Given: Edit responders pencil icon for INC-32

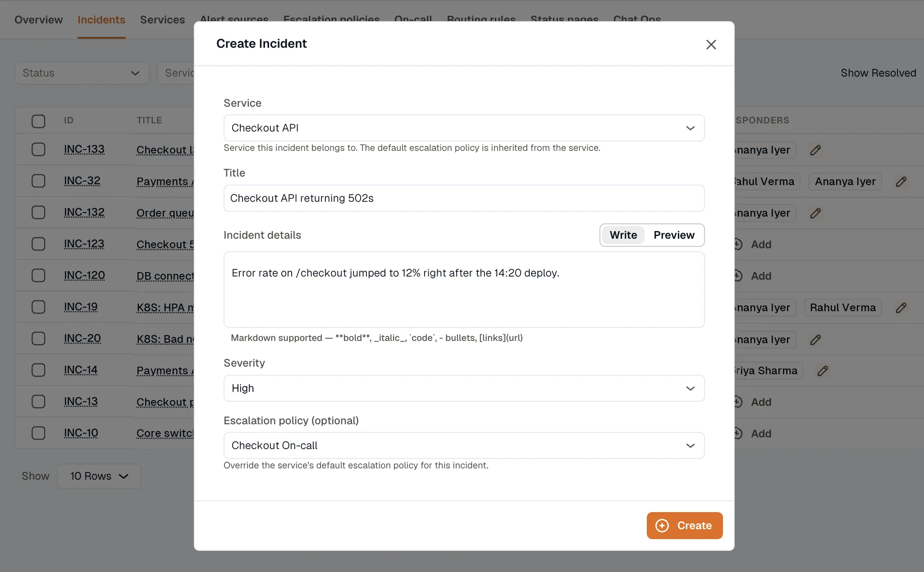Looking at the screenshot, I should click(x=901, y=182).
